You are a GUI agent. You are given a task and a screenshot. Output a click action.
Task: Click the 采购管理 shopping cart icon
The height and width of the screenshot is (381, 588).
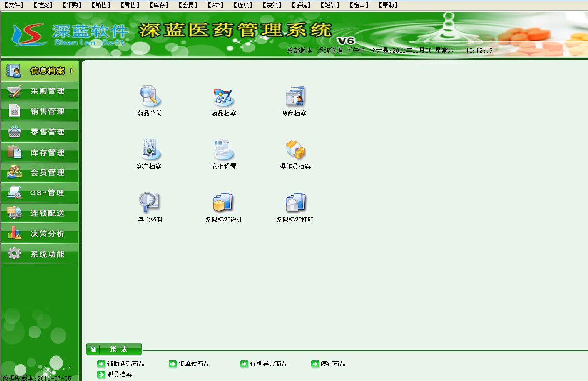point(14,91)
